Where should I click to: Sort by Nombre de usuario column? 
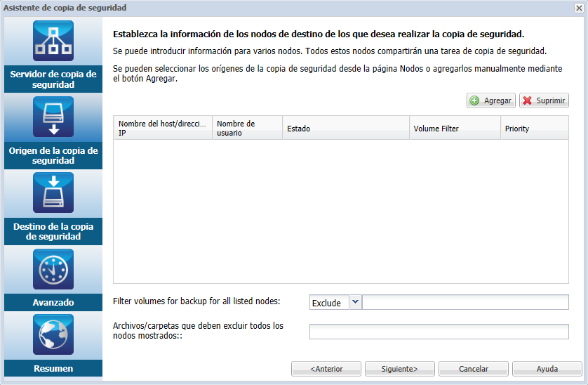pos(248,128)
